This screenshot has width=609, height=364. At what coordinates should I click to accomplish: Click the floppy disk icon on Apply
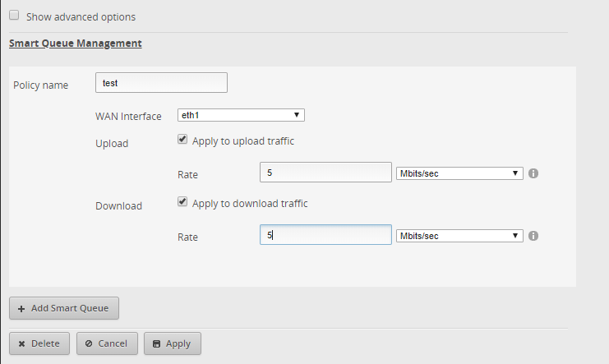(x=157, y=343)
